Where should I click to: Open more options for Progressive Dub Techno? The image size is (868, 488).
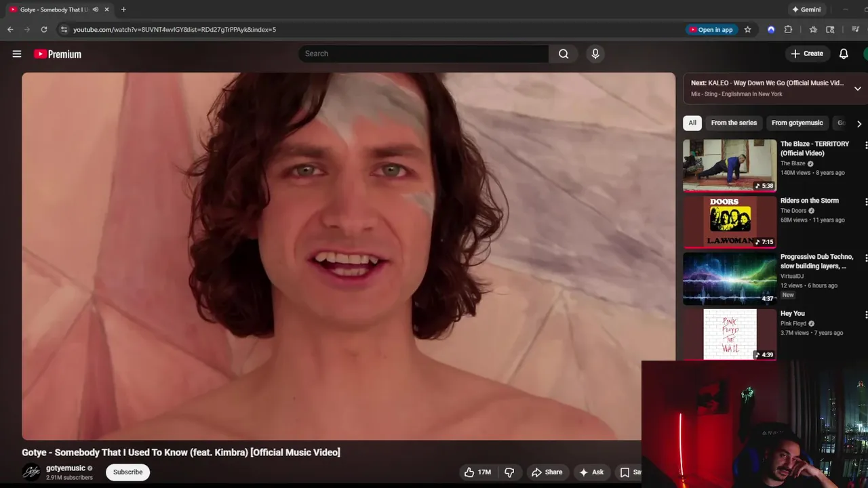coord(865,258)
